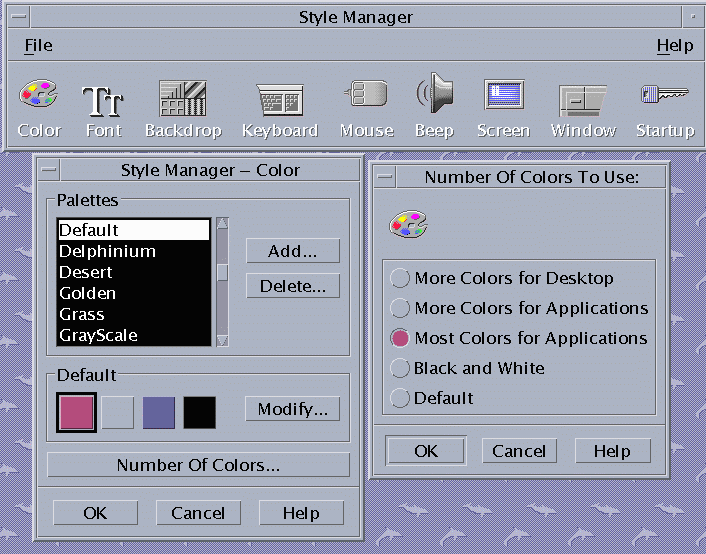This screenshot has height=554, width=706.
Task: Click OK in Number Of Colors dialog
Action: coord(426,451)
